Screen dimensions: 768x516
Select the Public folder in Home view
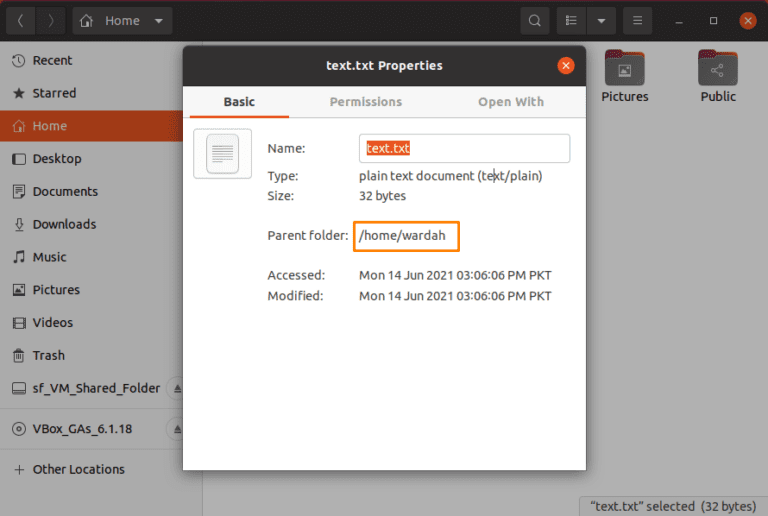pos(718,76)
